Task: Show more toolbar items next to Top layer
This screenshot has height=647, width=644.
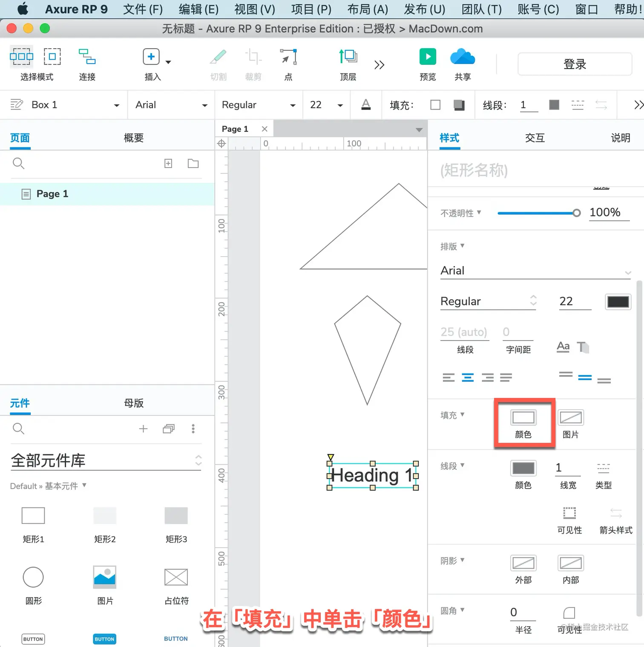Action: pos(379,65)
